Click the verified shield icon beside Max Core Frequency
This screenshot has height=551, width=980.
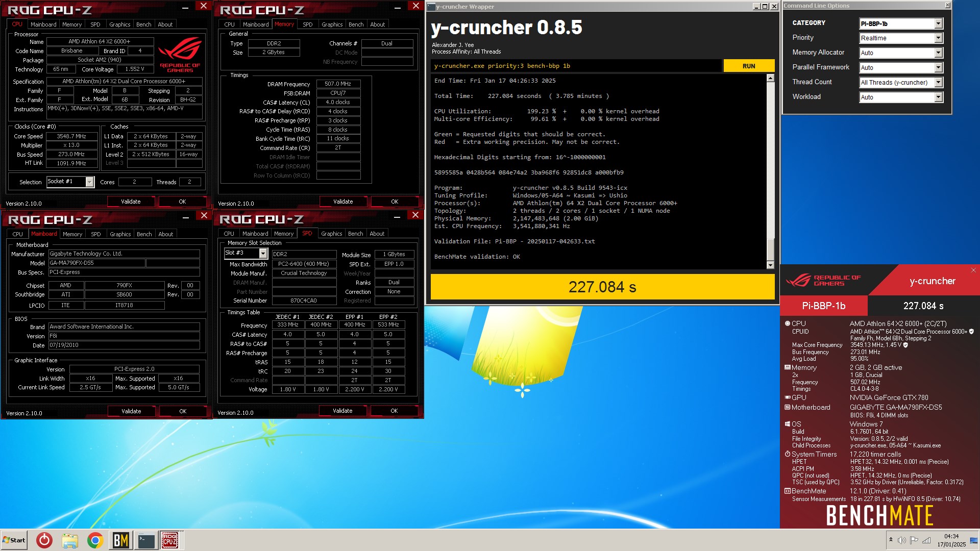click(x=905, y=345)
